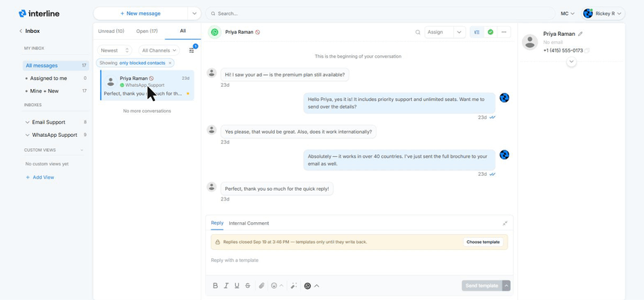644x300 pixels.
Task: Switch to Internal Comment tab
Action: (249, 223)
